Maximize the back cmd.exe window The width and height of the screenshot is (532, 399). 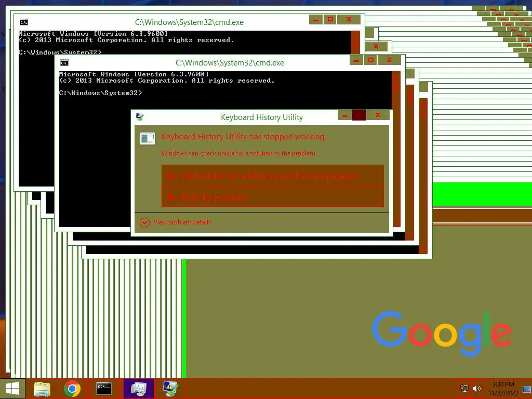tap(330, 19)
